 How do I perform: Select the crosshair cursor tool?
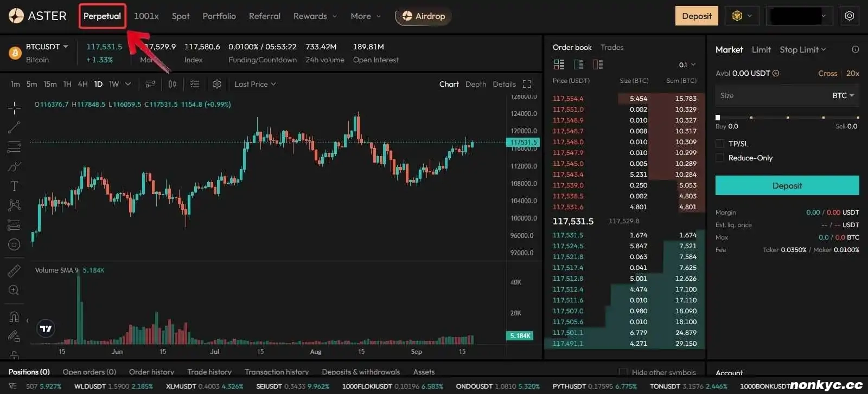click(14, 108)
